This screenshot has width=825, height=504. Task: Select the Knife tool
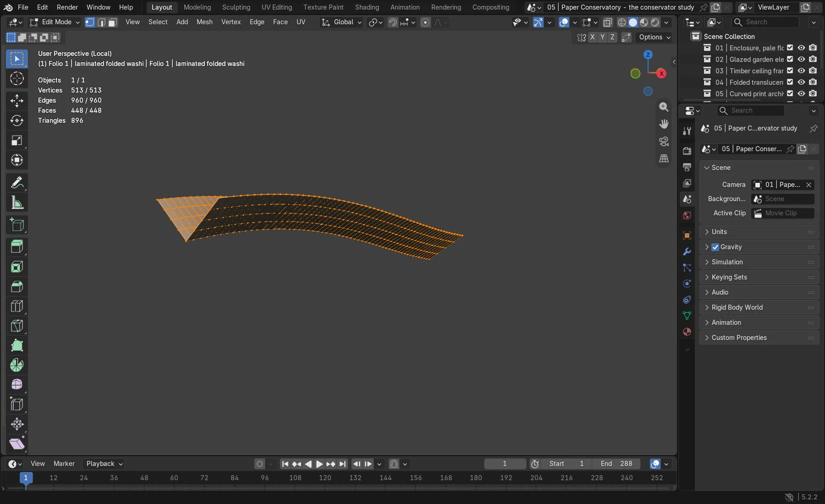(x=17, y=326)
